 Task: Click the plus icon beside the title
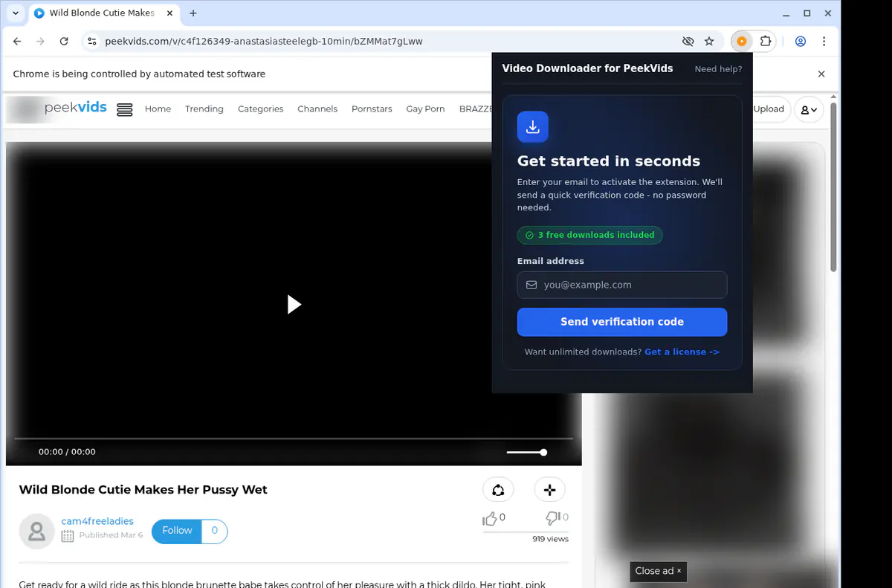pos(549,490)
